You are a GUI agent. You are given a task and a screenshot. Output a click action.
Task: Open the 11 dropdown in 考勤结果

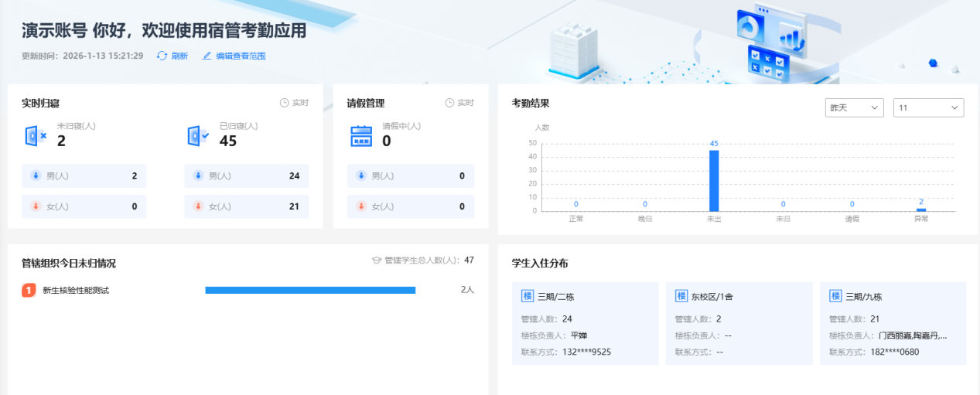[x=928, y=107]
